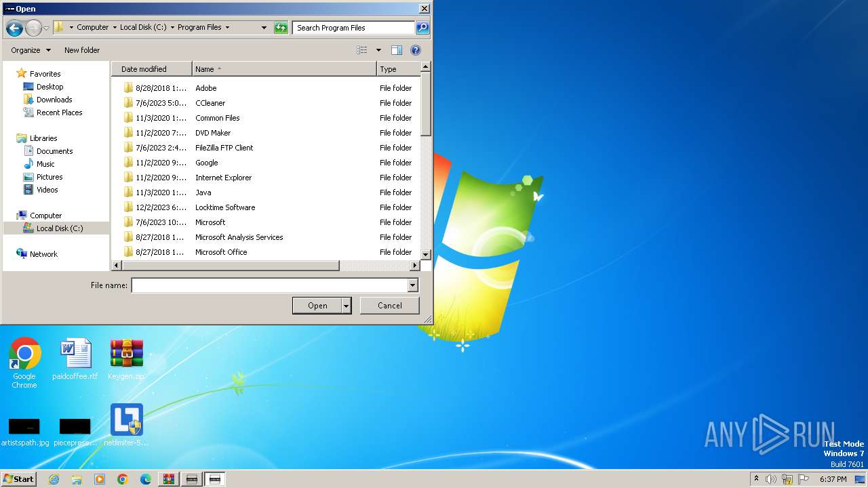This screenshot has width=868, height=488.
Task: Open the view options dropdown arrow
Action: [378, 50]
